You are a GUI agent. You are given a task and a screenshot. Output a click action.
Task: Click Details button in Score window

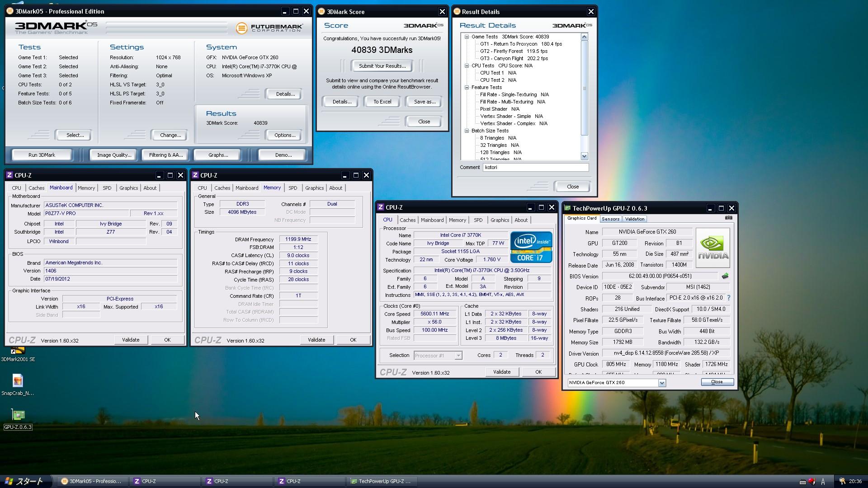click(342, 102)
